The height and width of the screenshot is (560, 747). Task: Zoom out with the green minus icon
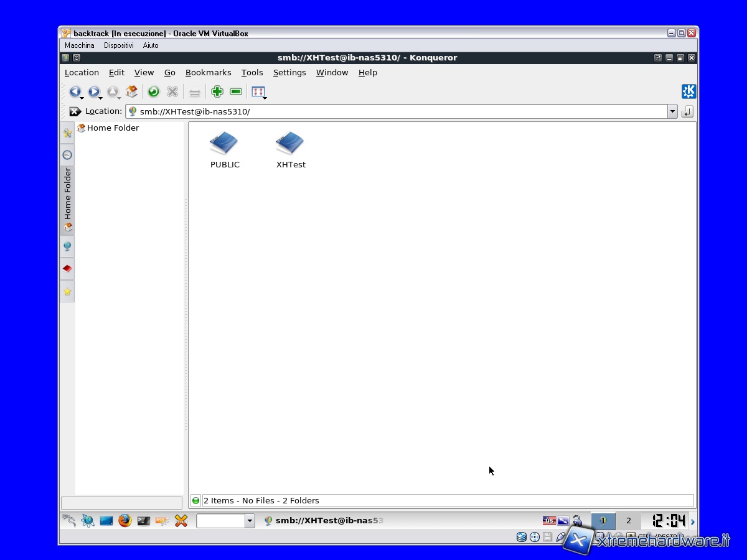click(236, 92)
